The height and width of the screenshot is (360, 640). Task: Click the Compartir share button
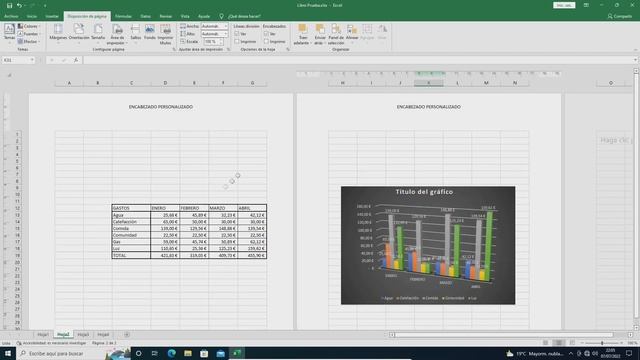click(620, 16)
